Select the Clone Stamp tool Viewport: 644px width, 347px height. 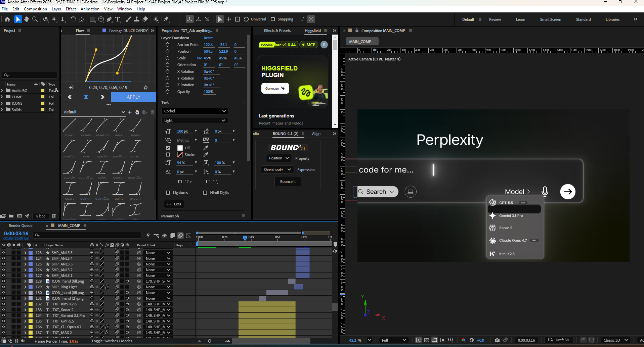coord(137,19)
